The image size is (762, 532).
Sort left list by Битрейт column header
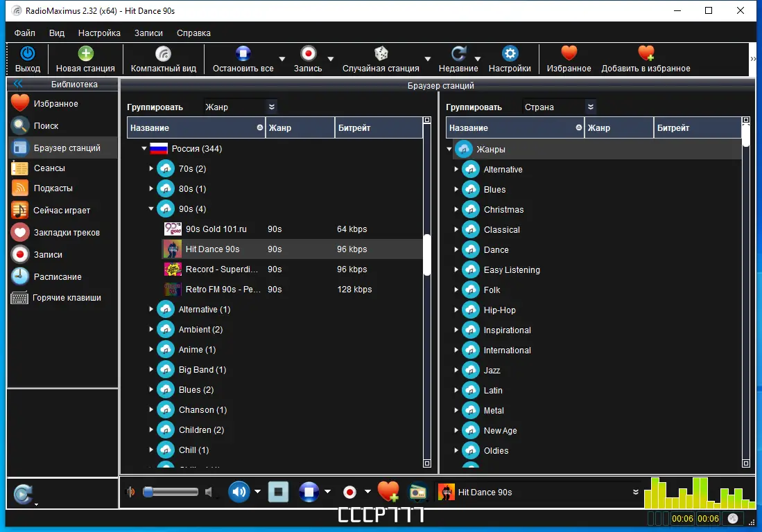[379, 127]
